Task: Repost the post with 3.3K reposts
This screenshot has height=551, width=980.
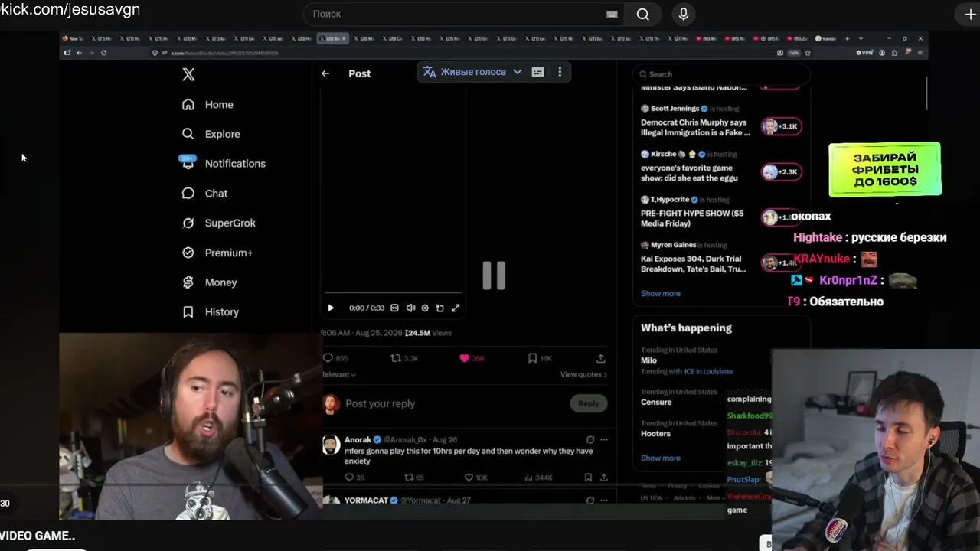Action: 404,358
